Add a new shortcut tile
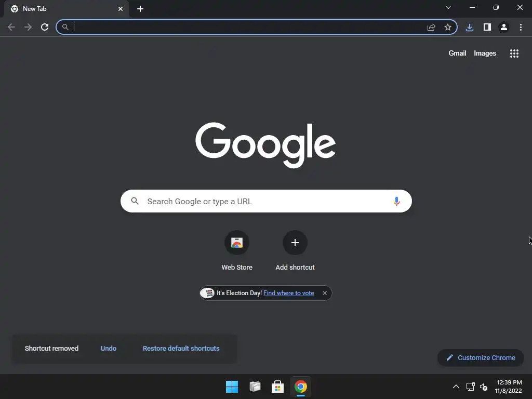 [x=295, y=250]
